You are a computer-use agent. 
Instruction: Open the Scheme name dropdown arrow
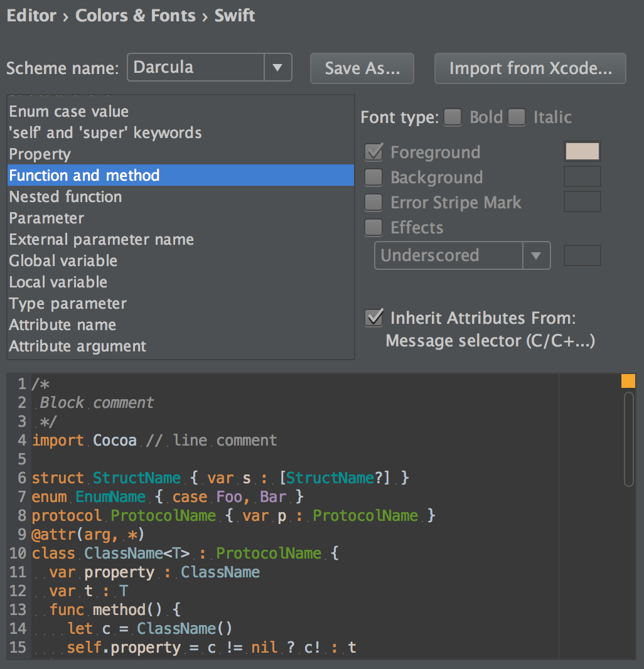click(x=278, y=68)
